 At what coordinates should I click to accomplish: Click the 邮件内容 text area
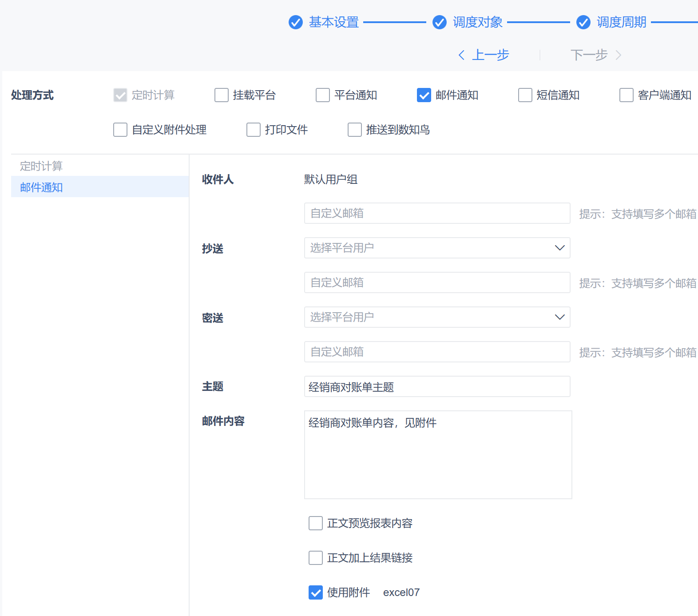point(438,455)
